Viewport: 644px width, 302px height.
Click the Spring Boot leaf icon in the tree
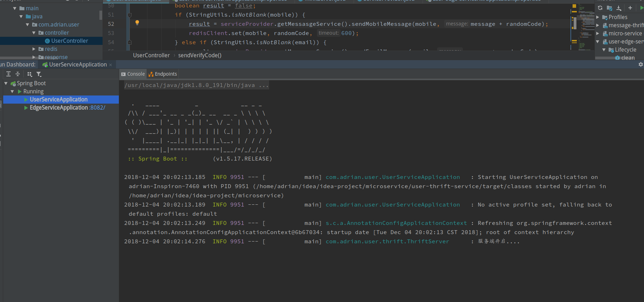pos(13,83)
